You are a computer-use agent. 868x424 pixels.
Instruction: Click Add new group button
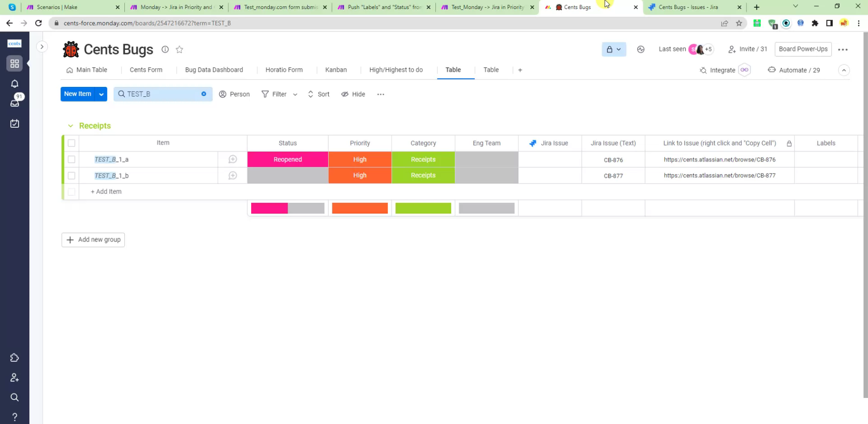pos(93,240)
